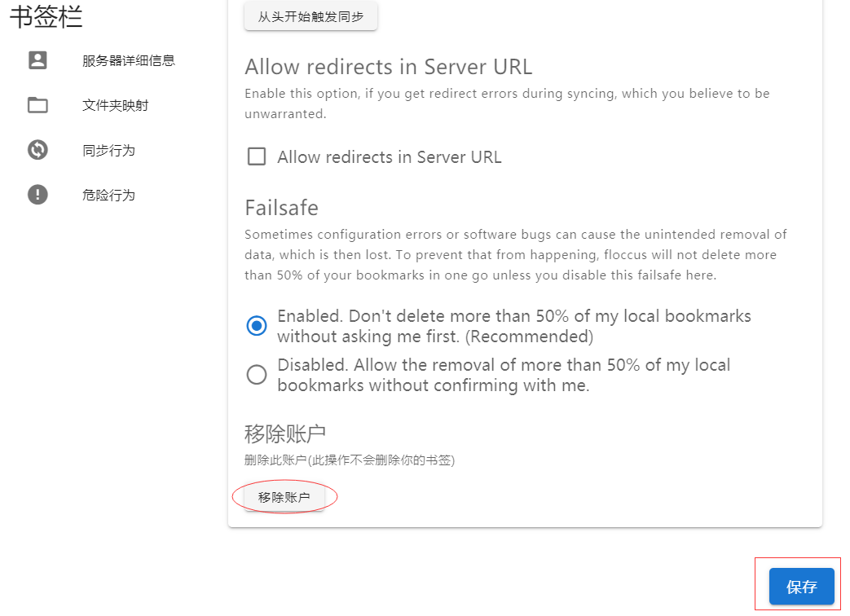Screen dimensions: 850x616
Task: Jump to 危险行为 section
Action: coord(108,195)
